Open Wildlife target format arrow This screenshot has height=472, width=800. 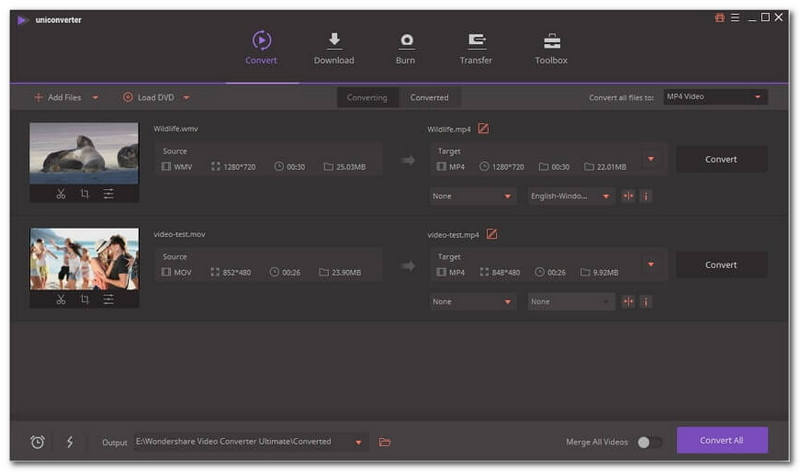point(652,159)
